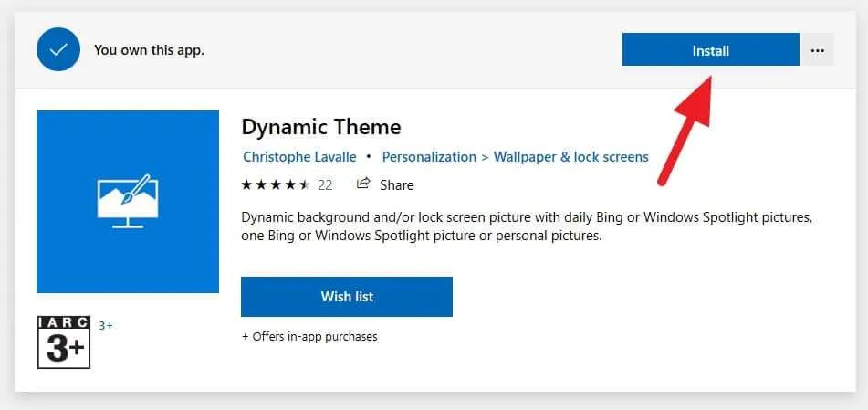Click the owned-app checkmark icon
868x410 pixels.
(x=58, y=49)
